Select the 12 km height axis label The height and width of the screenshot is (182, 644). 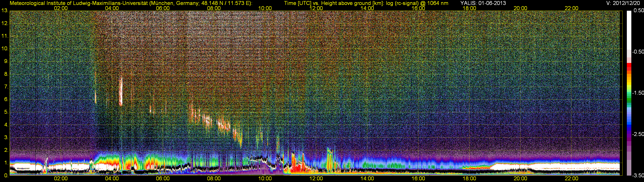click(x=5, y=23)
